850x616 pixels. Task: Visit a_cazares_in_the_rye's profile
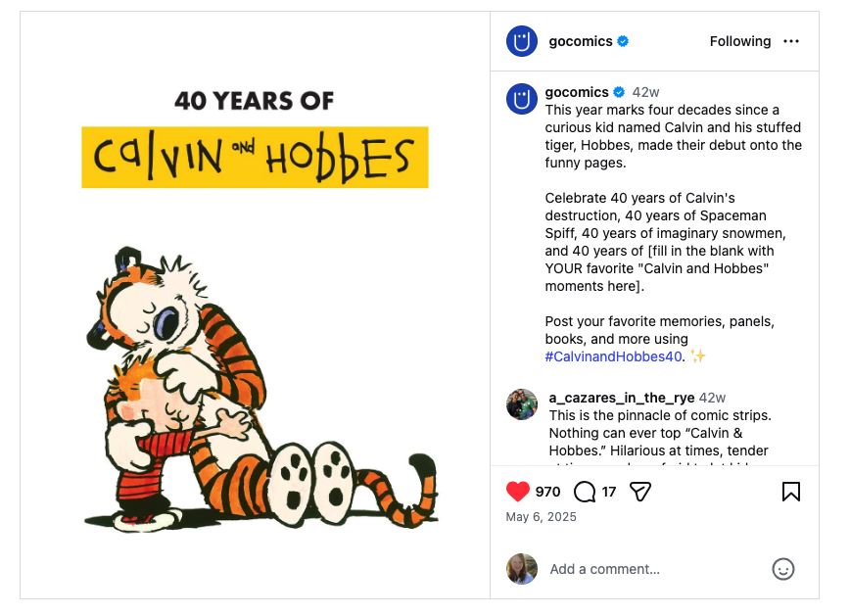pyautogui.click(x=622, y=398)
